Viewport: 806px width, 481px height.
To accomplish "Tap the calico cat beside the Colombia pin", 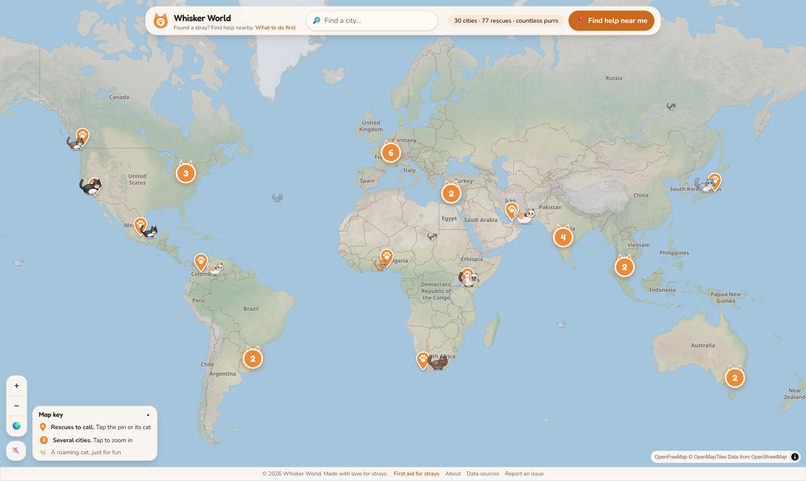I will [216, 268].
